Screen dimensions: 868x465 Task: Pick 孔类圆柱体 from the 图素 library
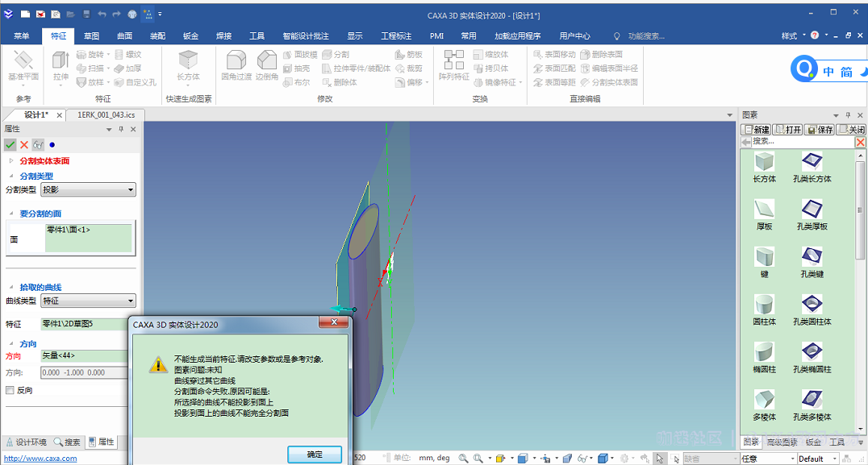[x=812, y=310]
